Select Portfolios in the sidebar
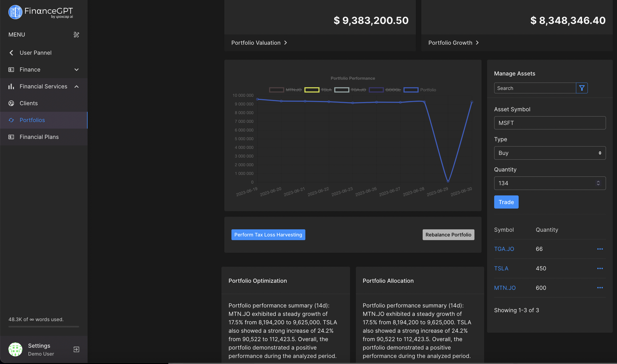The image size is (617, 364). point(44,120)
